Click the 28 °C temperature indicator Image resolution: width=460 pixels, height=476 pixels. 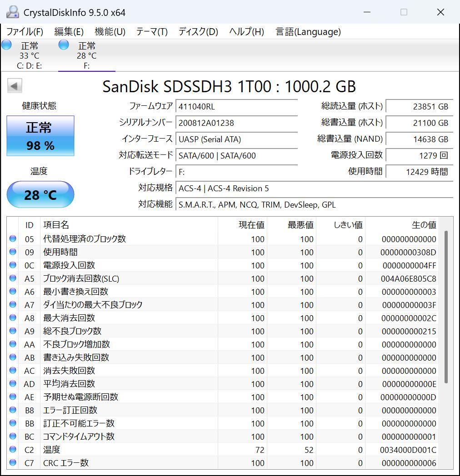point(40,194)
